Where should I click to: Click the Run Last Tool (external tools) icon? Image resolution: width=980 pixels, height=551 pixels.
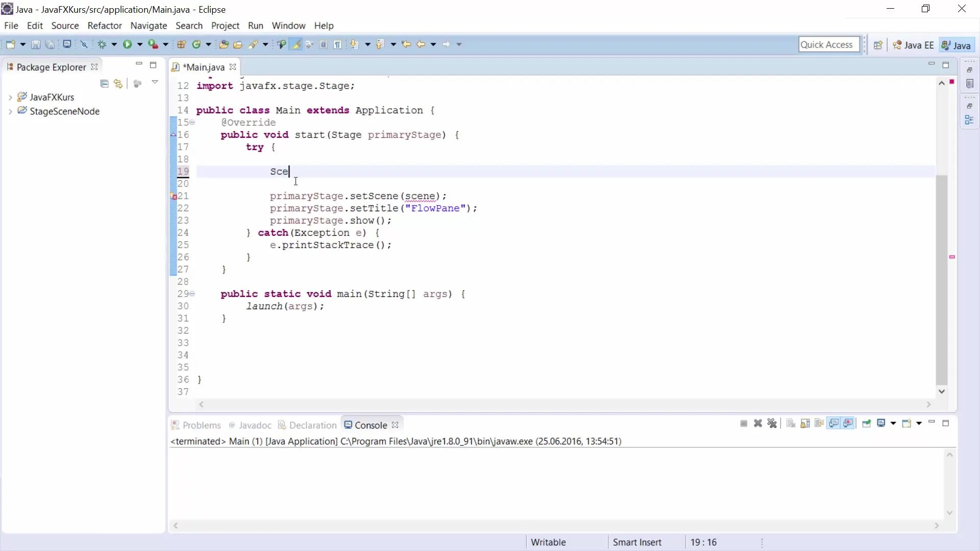(x=153, y=44)
